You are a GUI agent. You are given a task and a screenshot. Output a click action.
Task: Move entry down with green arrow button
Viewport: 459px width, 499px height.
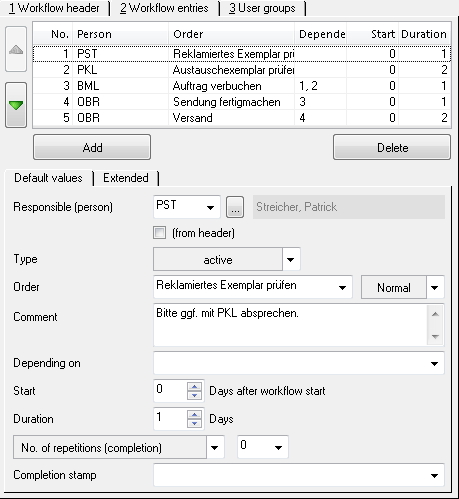[x=16, y=105]
